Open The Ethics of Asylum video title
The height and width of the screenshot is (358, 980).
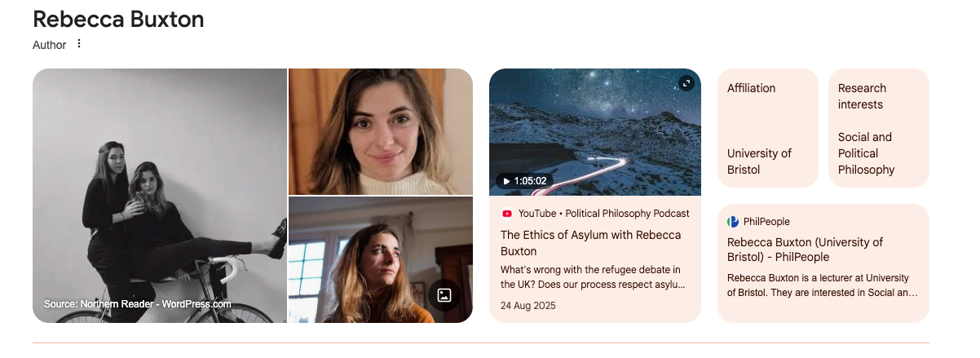tap(590, 243)
